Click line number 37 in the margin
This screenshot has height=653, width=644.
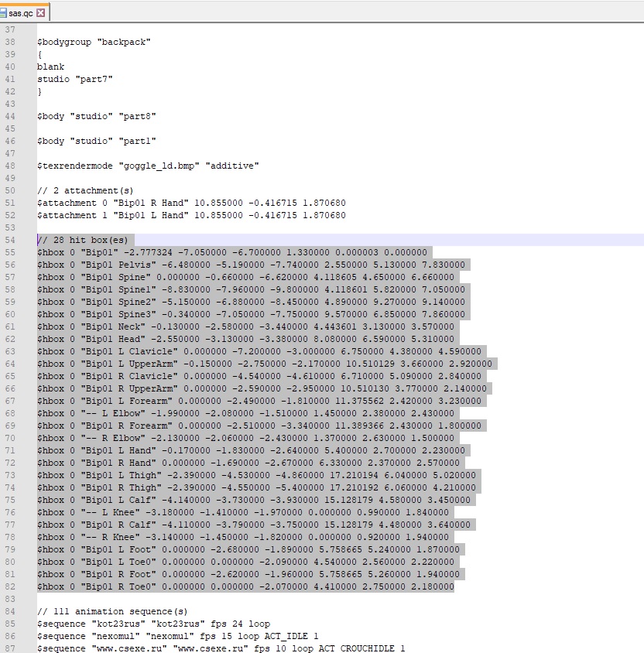[x=10, y=29]
